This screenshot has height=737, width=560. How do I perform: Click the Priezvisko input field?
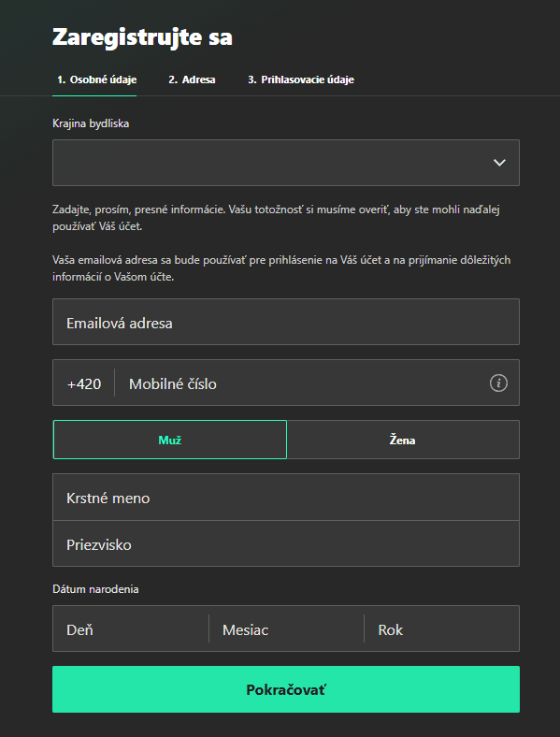point(286,543)
